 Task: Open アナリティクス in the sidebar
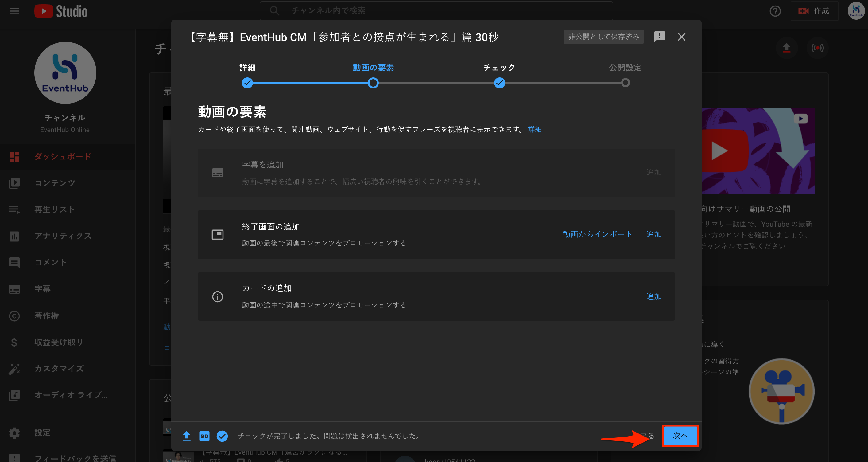[x=68, y=236]
